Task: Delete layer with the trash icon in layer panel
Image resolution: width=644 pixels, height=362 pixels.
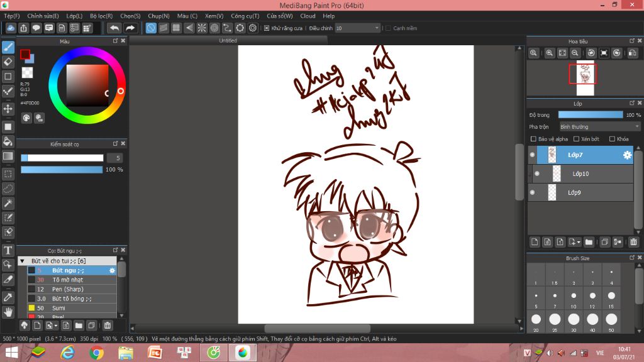Action: [x=633, y=242]
